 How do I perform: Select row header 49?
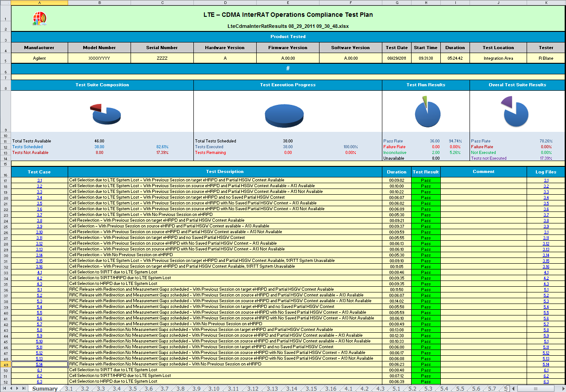click(5, 364)
